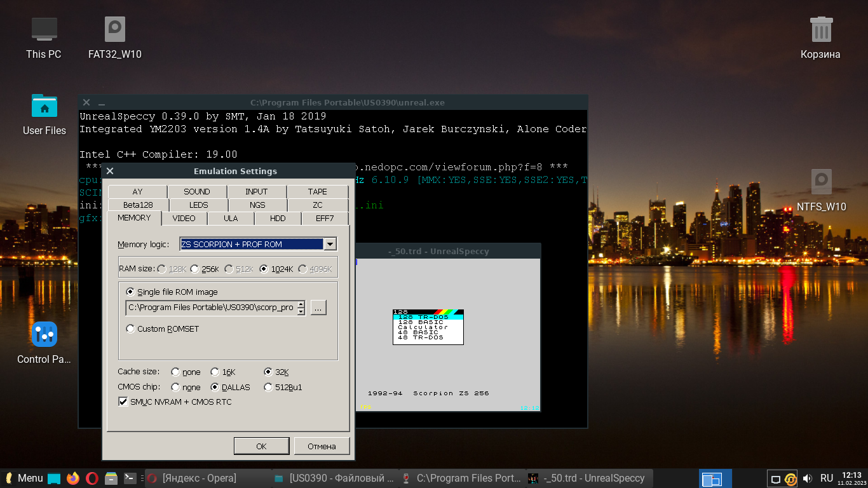The height and width of the screenshot is (488, 868).
Task: Set cache size to 16K
Action: coord(224,372)
